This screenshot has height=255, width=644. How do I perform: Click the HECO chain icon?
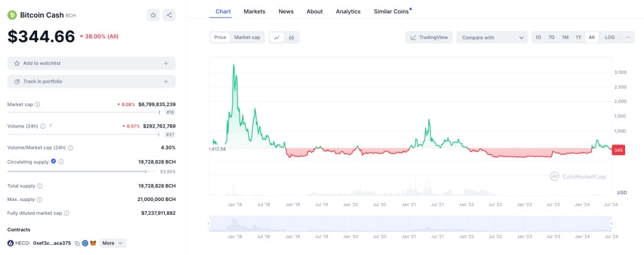pyautogui.click(x=11, y=243)
